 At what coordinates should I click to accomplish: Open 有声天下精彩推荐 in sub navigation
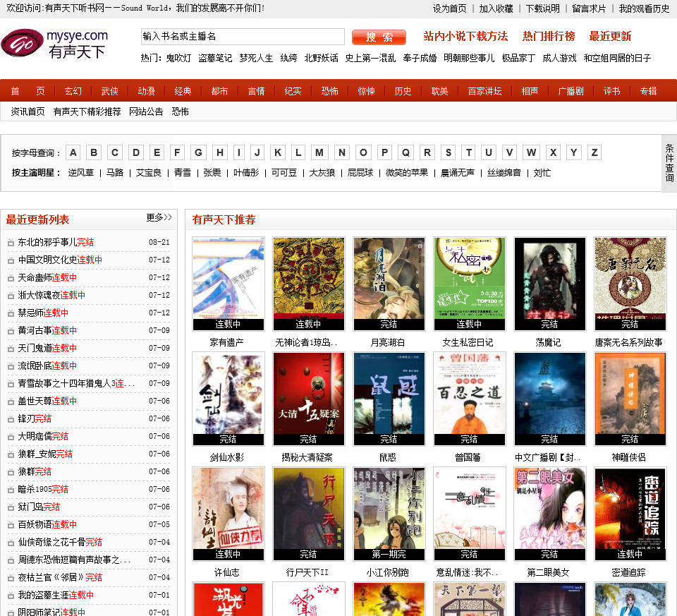coord(87,112)
